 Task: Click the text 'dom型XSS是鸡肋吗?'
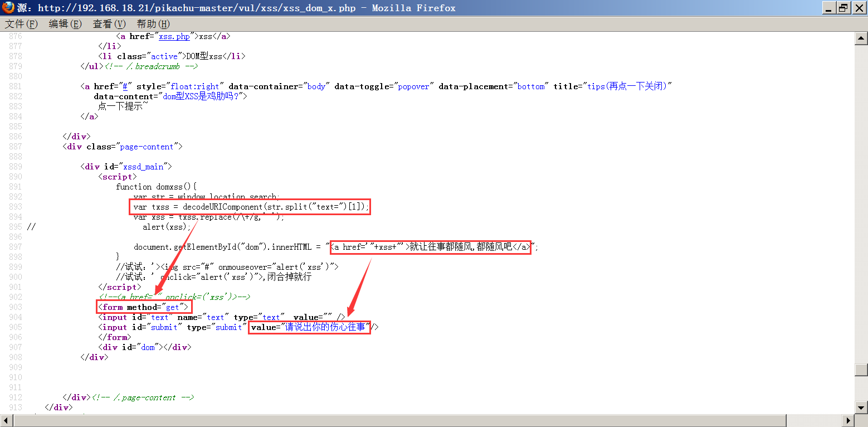click(201, 96)
